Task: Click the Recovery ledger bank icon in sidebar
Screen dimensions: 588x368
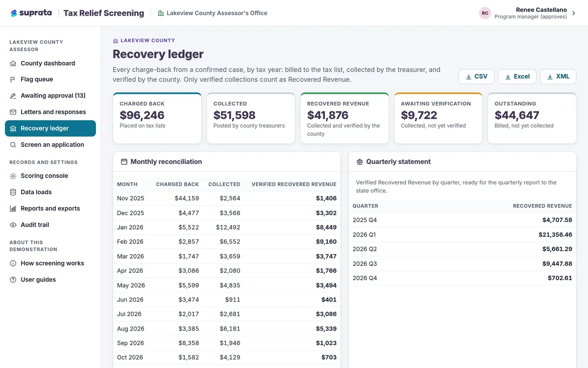Action: click(x=13, y=129)
